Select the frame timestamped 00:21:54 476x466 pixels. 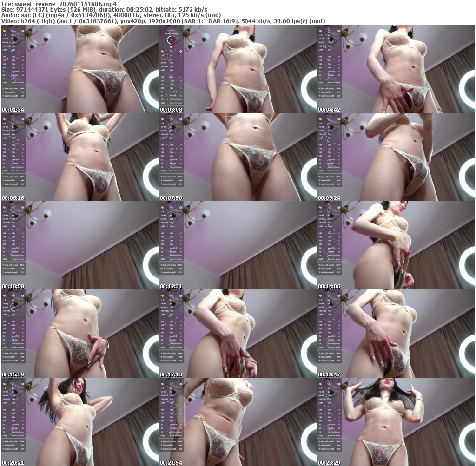point(238,422)
